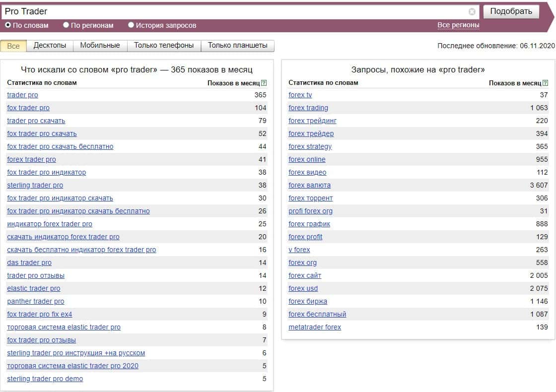556x392 pixels.
Task: Click the 'das trader pro' keyword link
Action: tap(29, 262)
